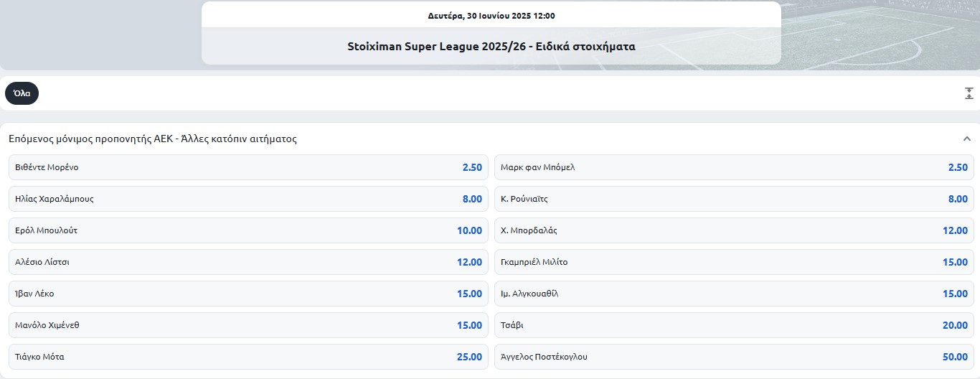Pick Ηλίας Χαραλάμπους at 8.00
This screenshot has width=980, height=379.
coord(248,199)
